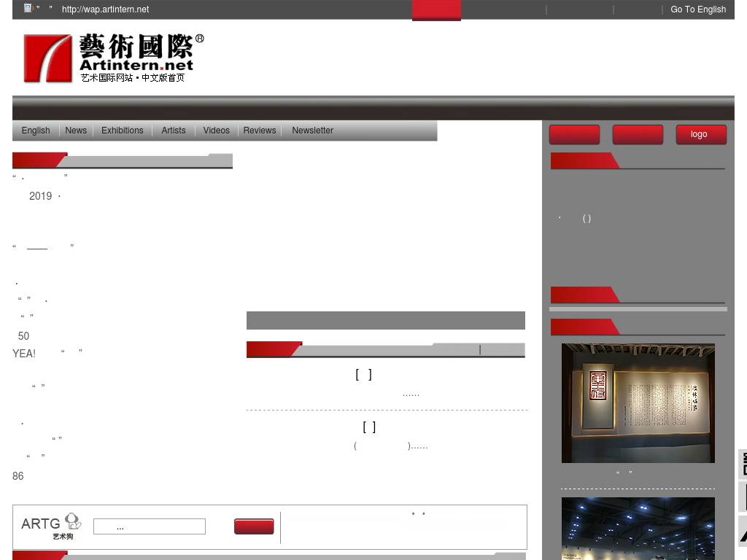Image resolution: width=747 pixels, height=560 pixels.
Task: Click the red search button beside ARTG field
Action: click(254, 526)
